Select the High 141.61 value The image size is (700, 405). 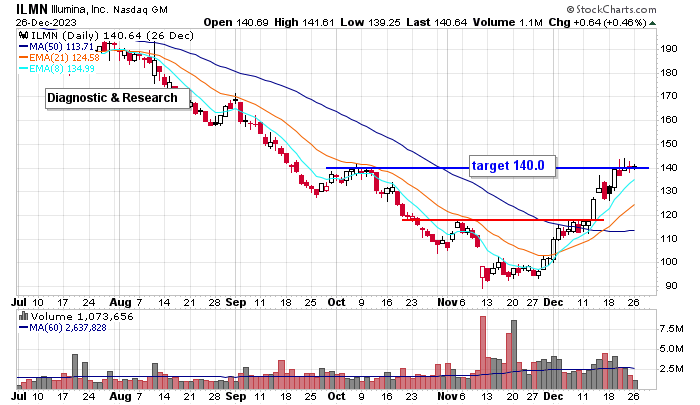[x=304, y=22]
